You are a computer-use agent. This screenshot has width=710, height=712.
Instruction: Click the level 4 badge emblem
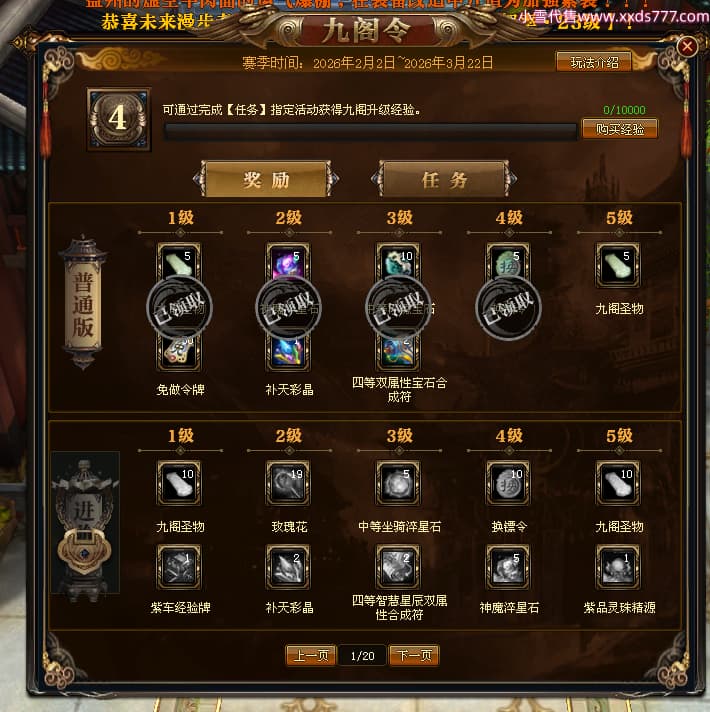coord(119,119)
